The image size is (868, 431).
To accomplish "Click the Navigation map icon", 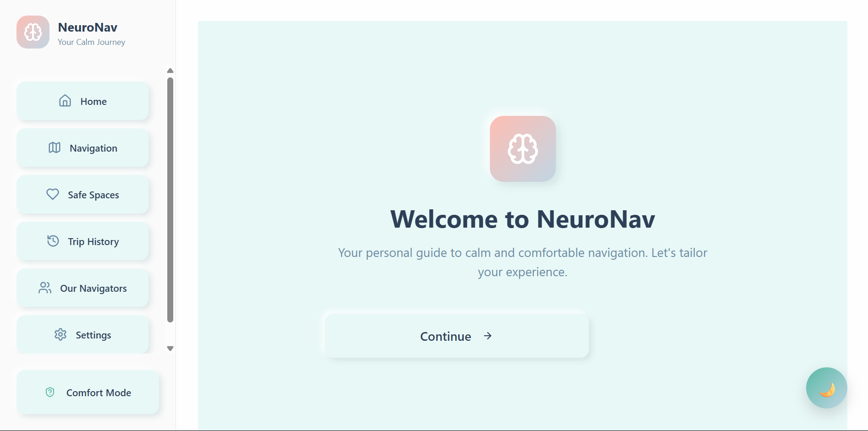I will 55,147.
